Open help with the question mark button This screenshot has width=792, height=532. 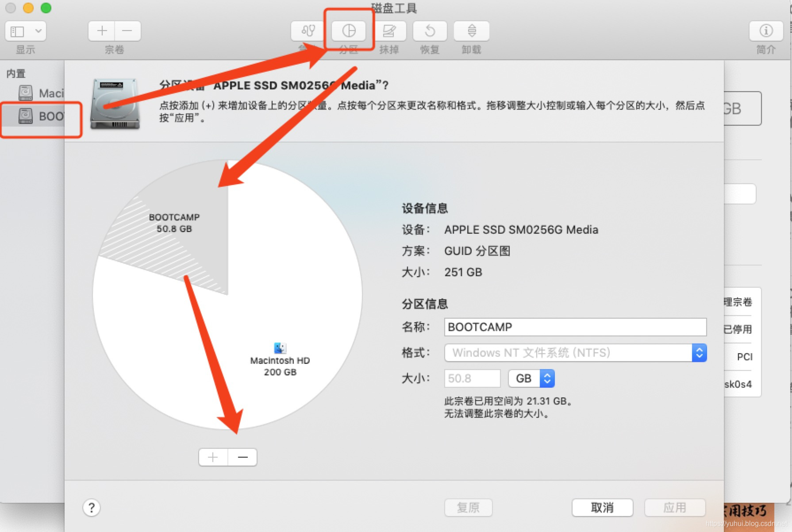(92, 508)
